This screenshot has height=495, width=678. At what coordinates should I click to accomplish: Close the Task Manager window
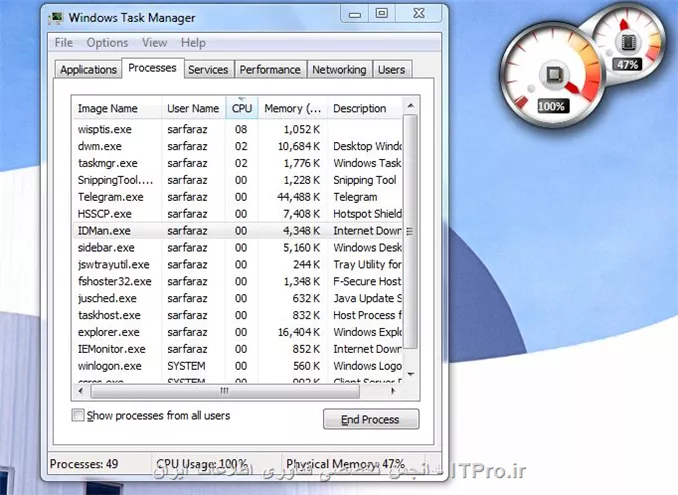419,14
